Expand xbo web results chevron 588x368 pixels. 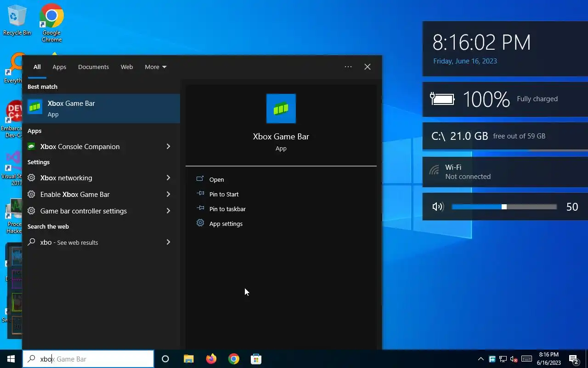168,242
